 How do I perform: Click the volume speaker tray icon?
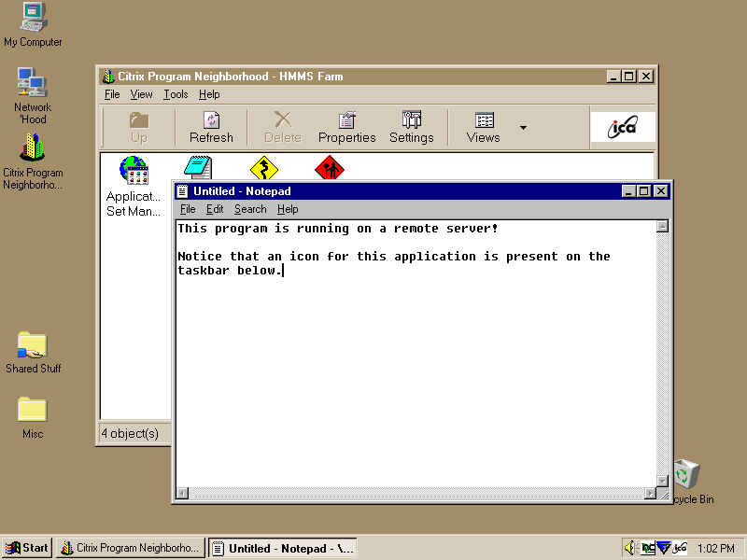point(631,548)
